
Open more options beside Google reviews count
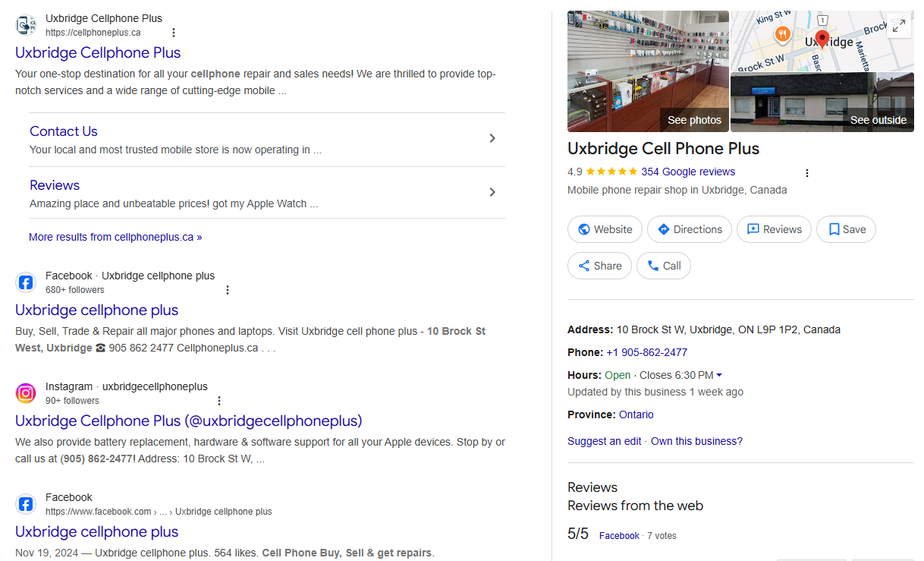tap(807, 173)
